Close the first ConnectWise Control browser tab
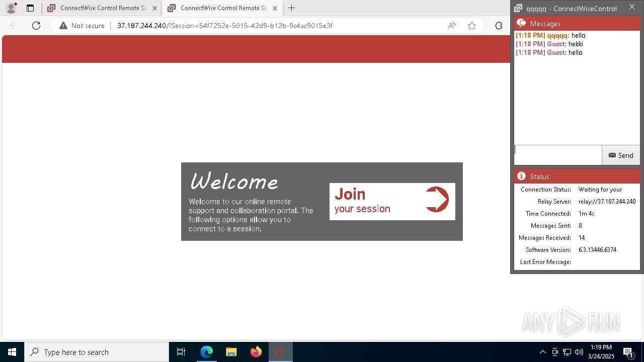Viewport: 644px width, 362px height. click(154, 8)
